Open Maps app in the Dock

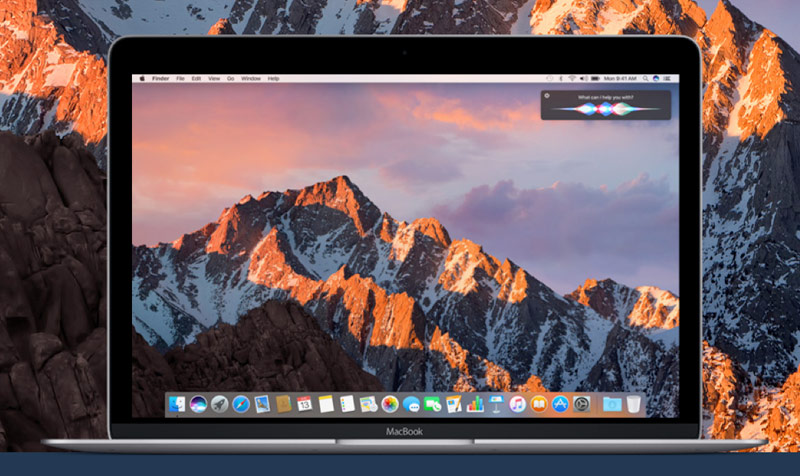point(368,405)
